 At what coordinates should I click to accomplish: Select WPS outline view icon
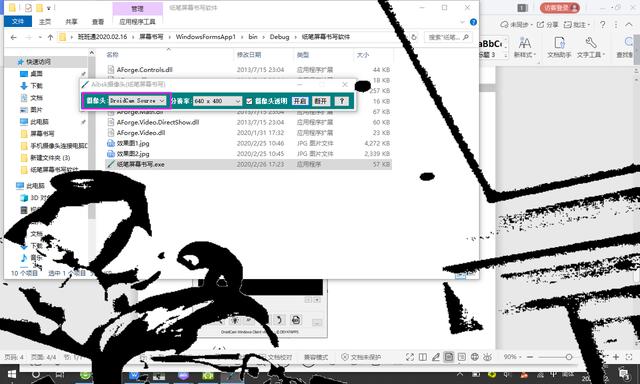(462, 357)
